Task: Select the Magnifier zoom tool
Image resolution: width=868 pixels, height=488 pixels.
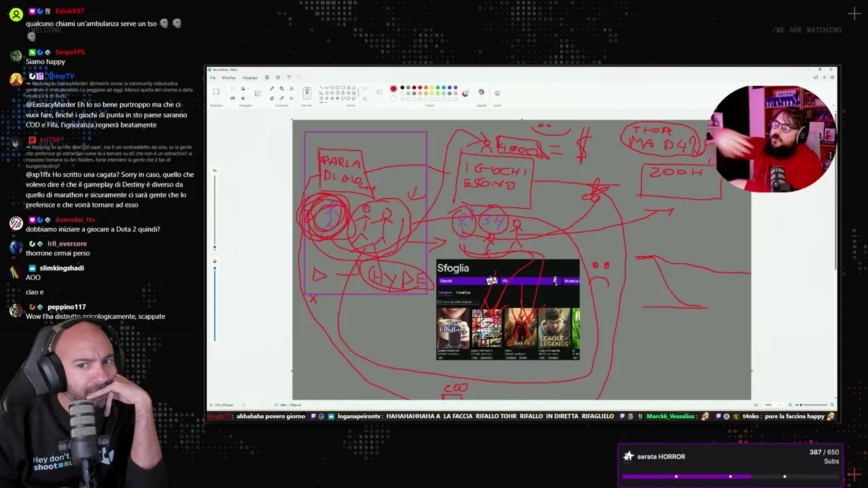Action: tap(292, 98)
